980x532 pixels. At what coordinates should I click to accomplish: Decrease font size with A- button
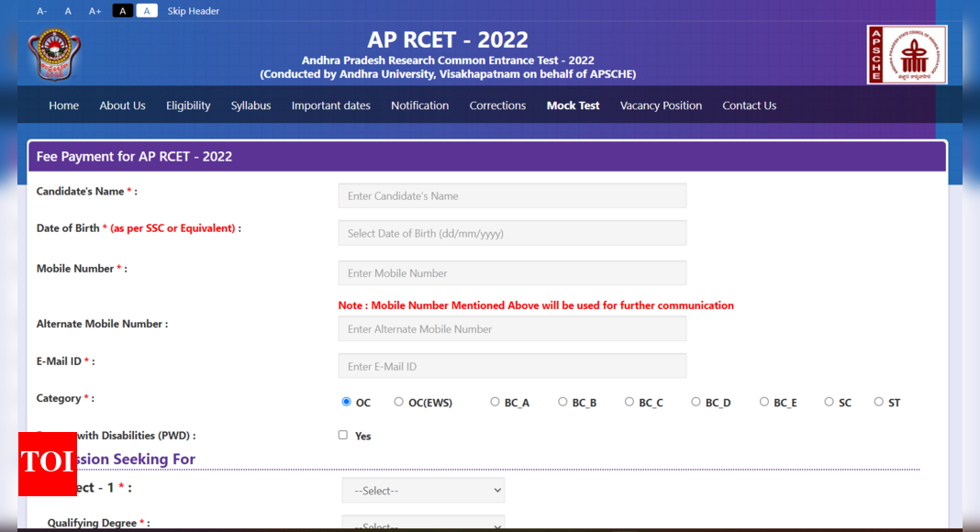pyautogui.click(x=42, y=11)
